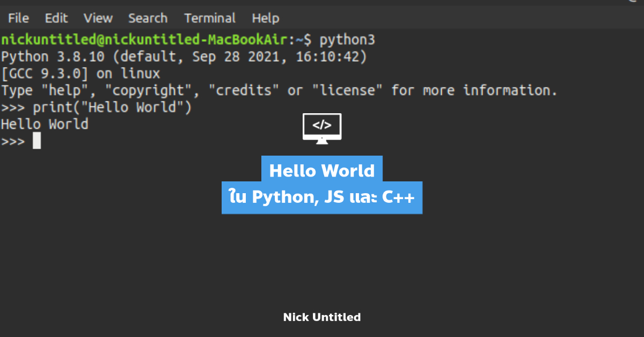Open the Edit menu
The width and height of the screenshot is (644, 337).
pyautogui.click(x=56, y=18)
